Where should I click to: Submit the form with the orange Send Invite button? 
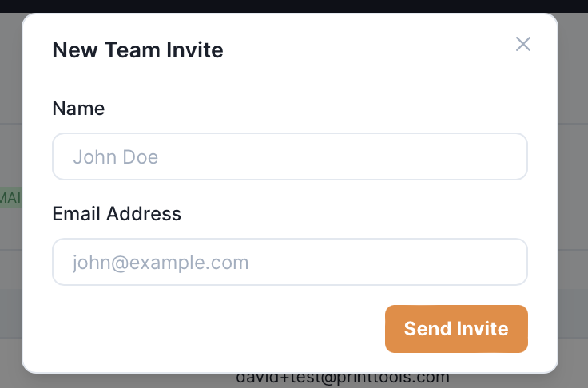[x=456, y=328]
